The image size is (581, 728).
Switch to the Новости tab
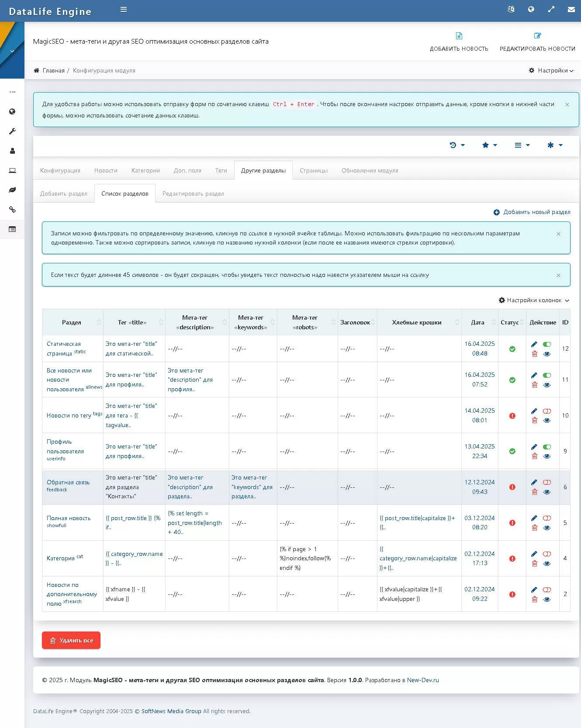[106, 170]
